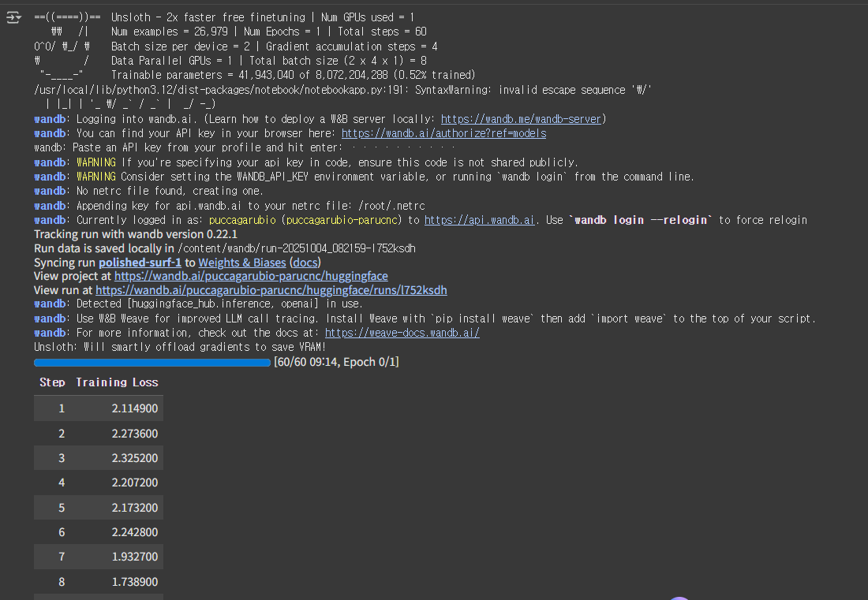
Task: Open the View project huggingface URL
Action: pyautogui.click(x=251, y=275)
